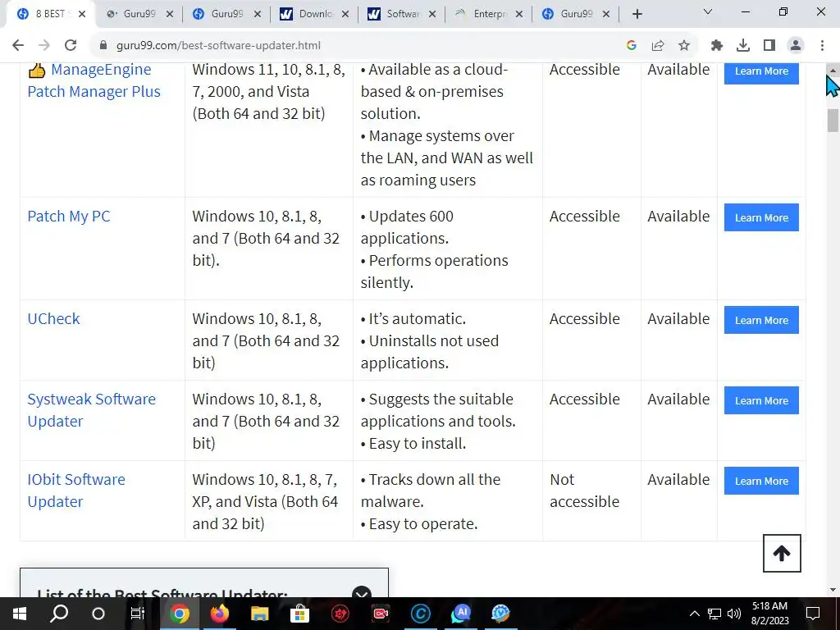This screenshot has height=630, width=840.
Task: Open the Windows Start menu
Action: (20, 614)
